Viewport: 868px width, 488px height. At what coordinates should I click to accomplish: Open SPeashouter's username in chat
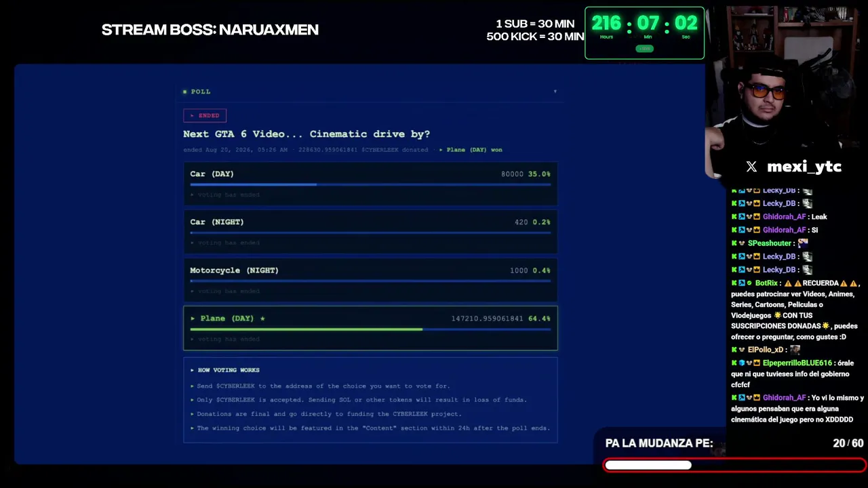770,243
